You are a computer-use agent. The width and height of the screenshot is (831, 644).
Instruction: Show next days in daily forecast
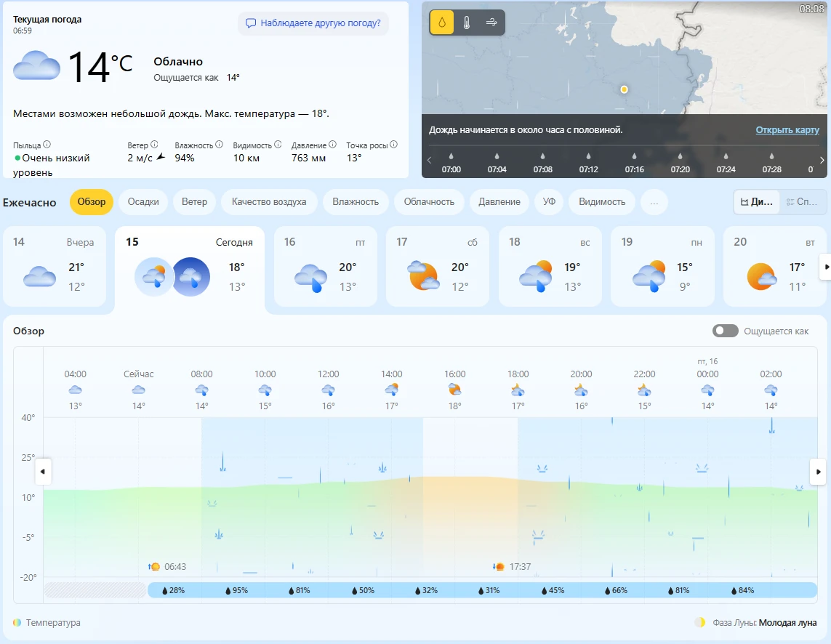[x=825, y=267]
